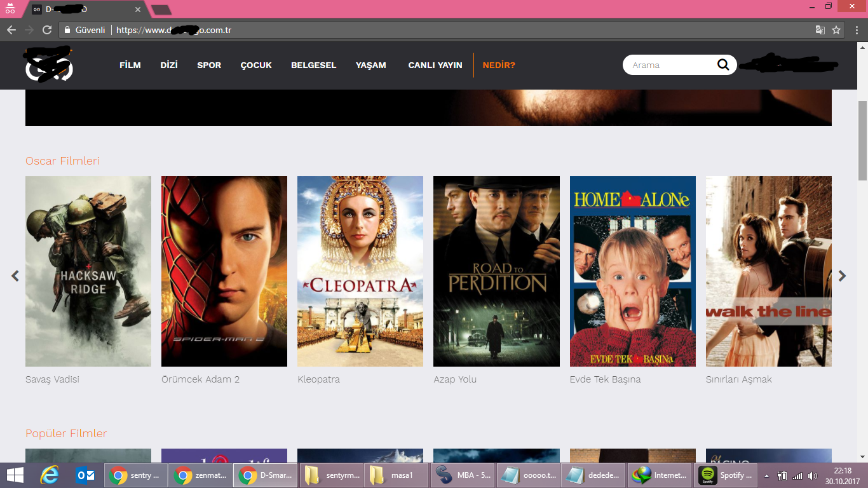Open the Spider-Man 2 poster

224,271
